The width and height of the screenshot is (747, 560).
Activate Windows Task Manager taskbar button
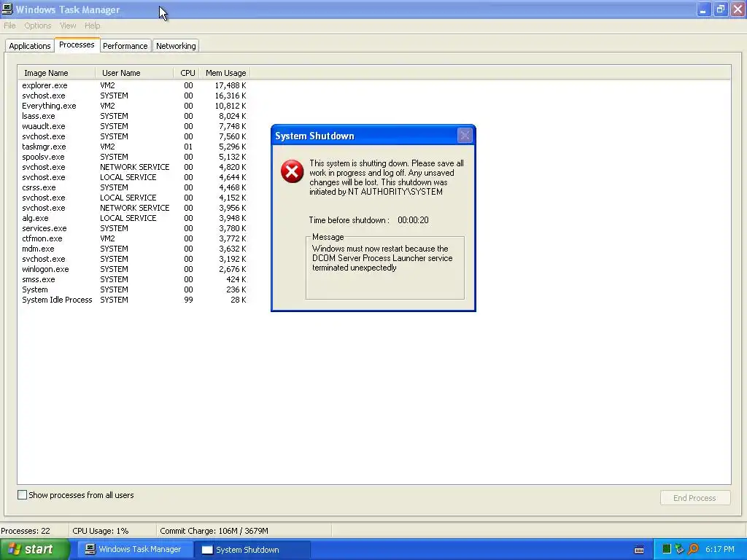[x=135, y=549]
